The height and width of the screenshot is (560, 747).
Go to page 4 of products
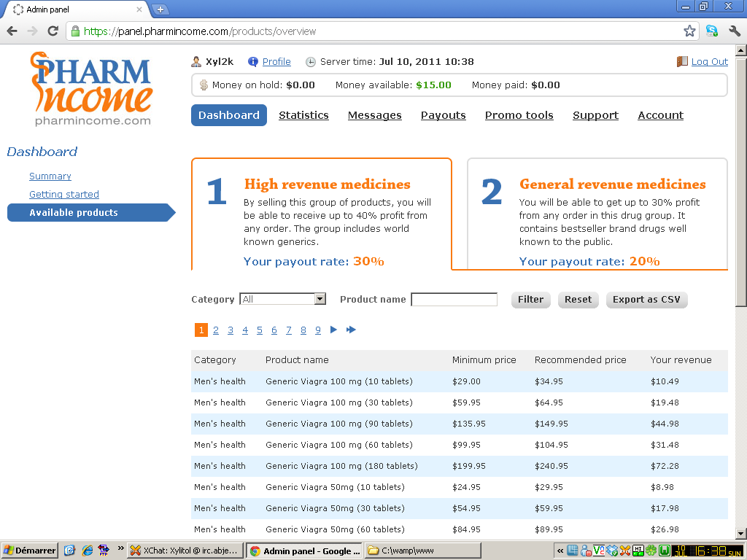tap(245, 330)
